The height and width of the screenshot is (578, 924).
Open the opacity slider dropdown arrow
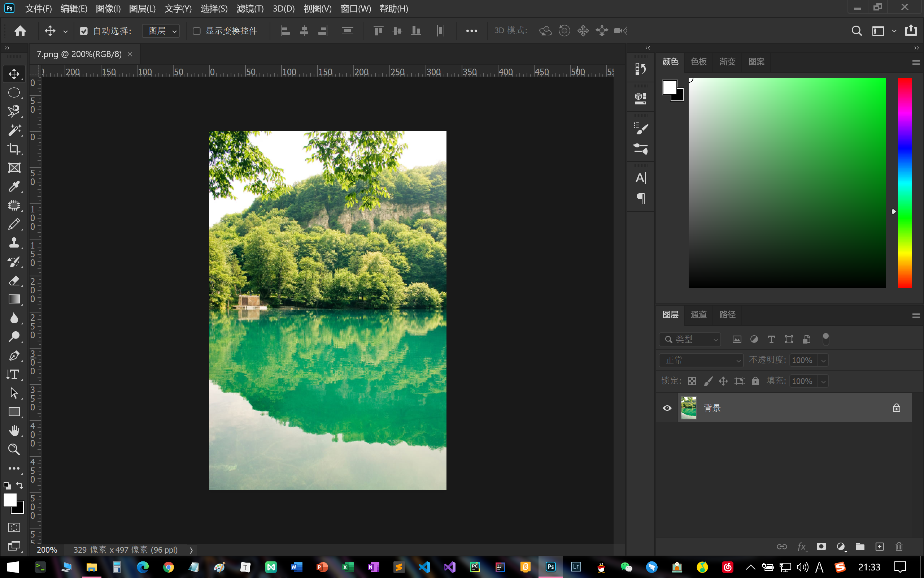point(823,361)
